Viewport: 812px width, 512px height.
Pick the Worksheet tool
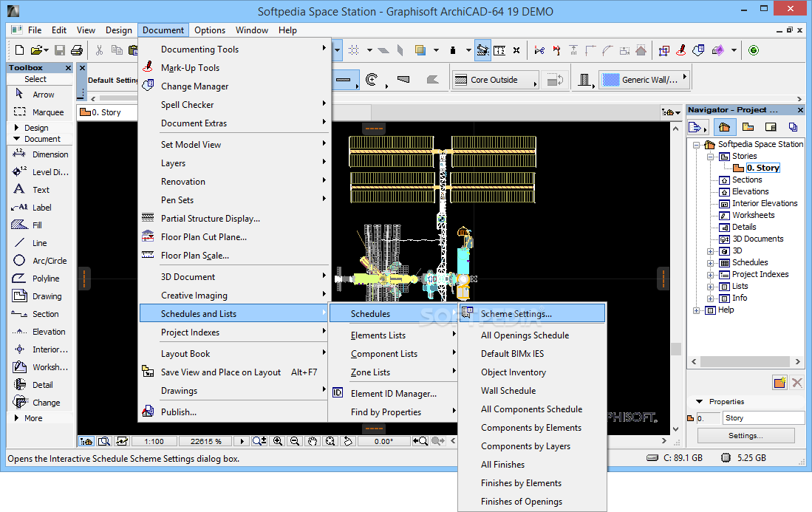39,367
